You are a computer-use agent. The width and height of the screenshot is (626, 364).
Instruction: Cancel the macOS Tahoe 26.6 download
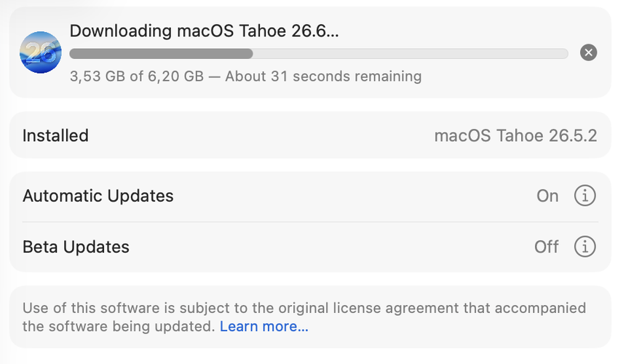[588, 52]
